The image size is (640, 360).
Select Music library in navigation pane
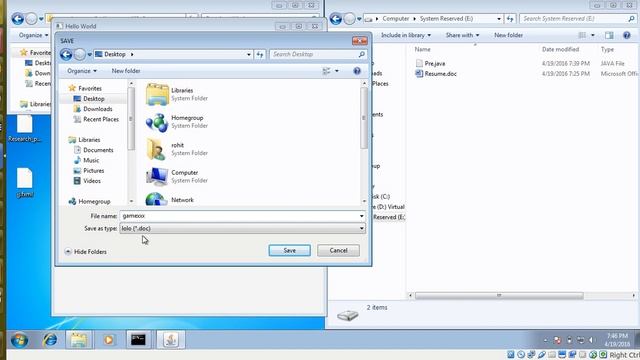[86, 160]
